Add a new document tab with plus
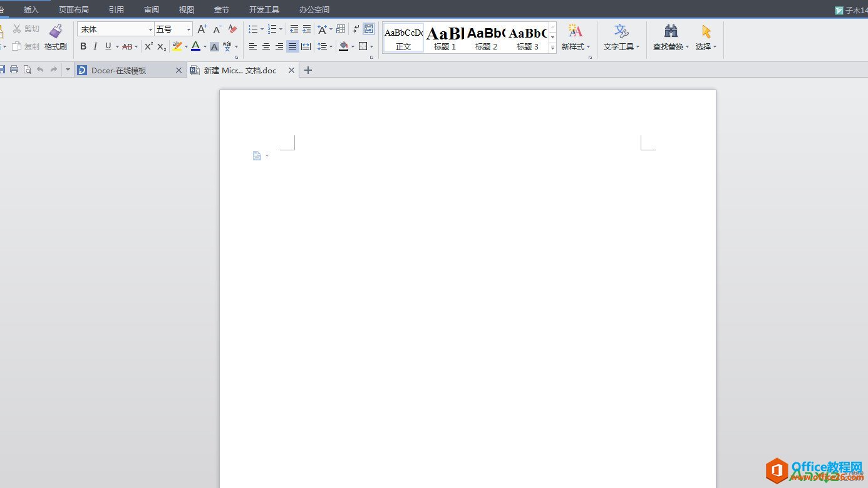The image size is (868, 488). [x=307, y=70]
